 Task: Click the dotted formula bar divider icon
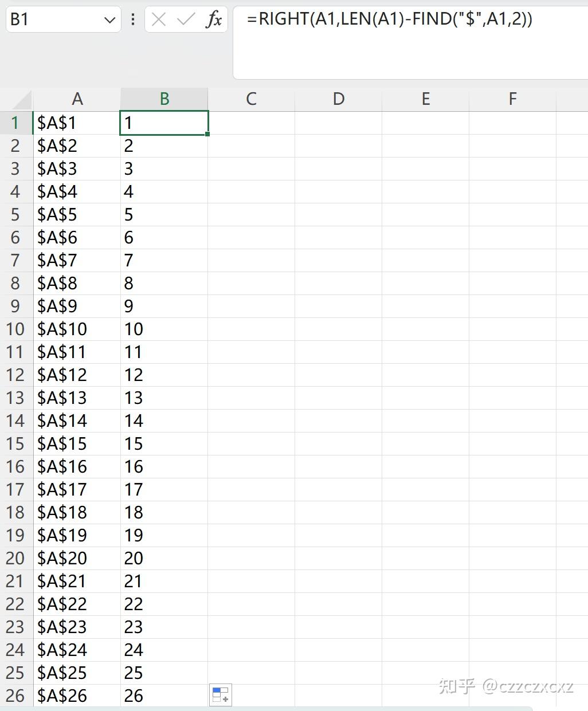132,19
